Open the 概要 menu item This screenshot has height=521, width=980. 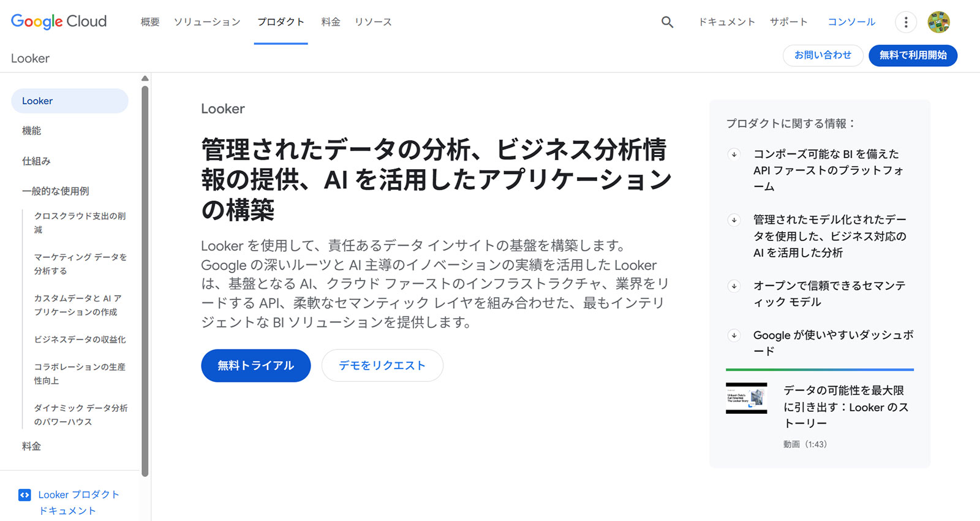(x=150, y=22)
